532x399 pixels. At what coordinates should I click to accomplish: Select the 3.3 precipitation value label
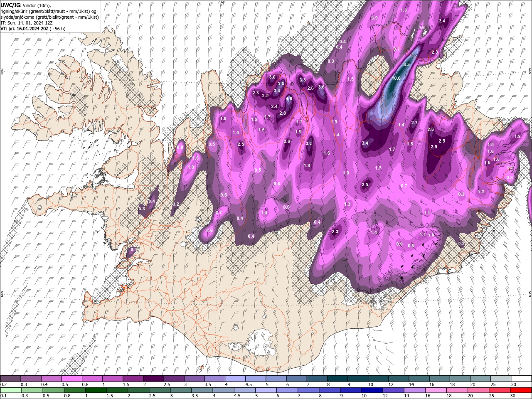[x=303, y=80]
